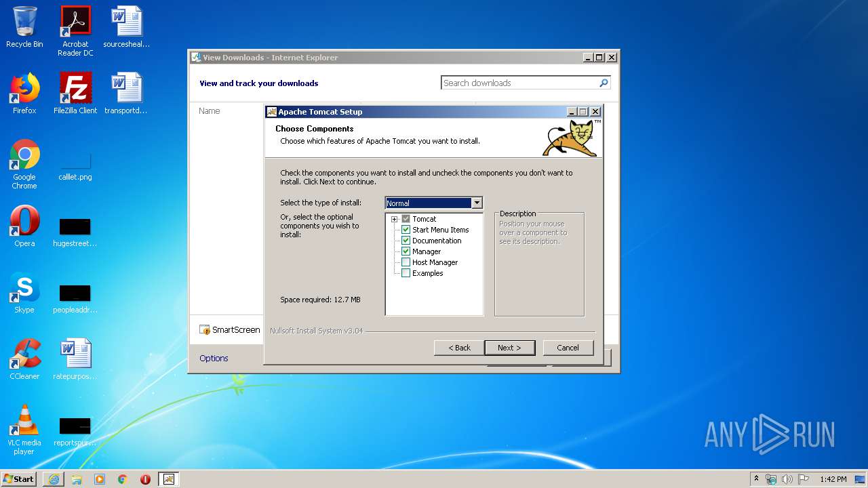Click the volume speaker tray icon
Image resolution: width=868 pixels, height=488 pixels.
(x=787, y=479)
